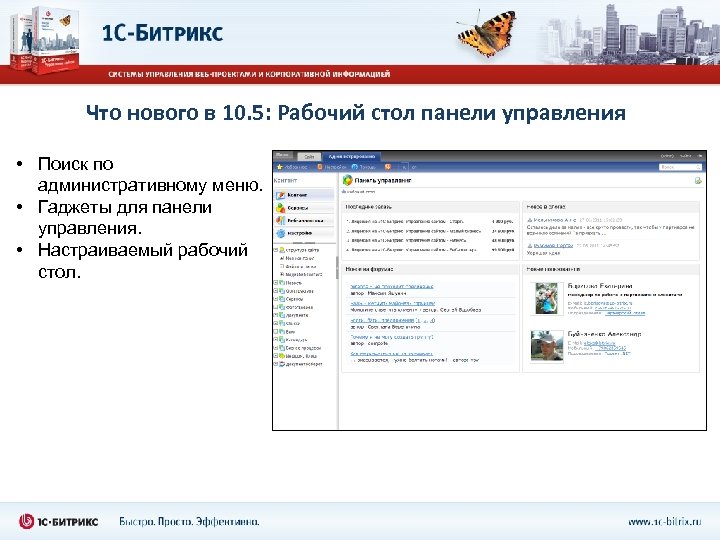Open the Медиабиблиотека tree item
The height and width of the screenshot is (540, 720).
pyautogui.click(x=300, y=275)
